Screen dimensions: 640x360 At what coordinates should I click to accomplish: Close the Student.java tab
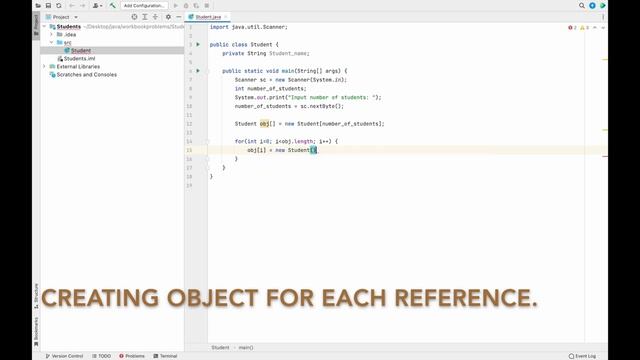click(226, 17)
